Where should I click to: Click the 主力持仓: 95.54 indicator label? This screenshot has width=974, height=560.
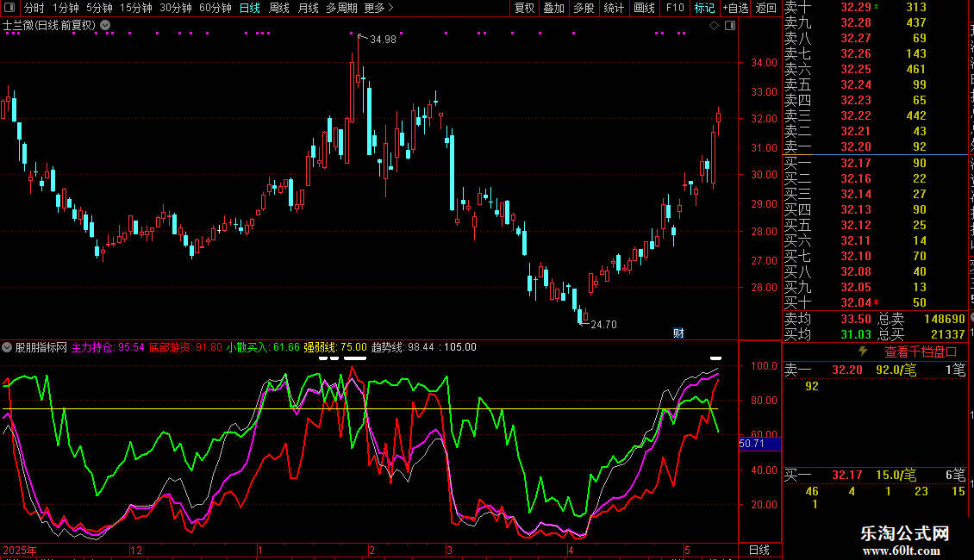pyautogui.click(x=108, y=347)
